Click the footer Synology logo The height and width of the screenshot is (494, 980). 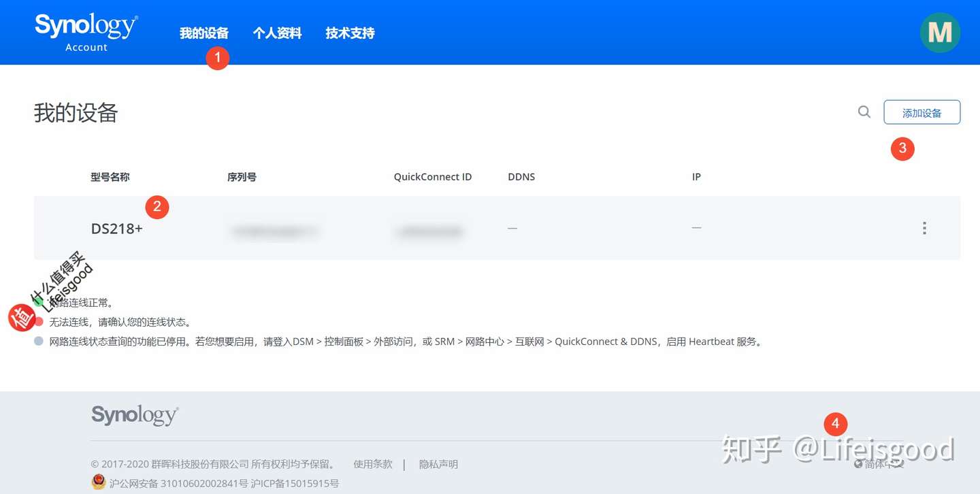point(135,415)
